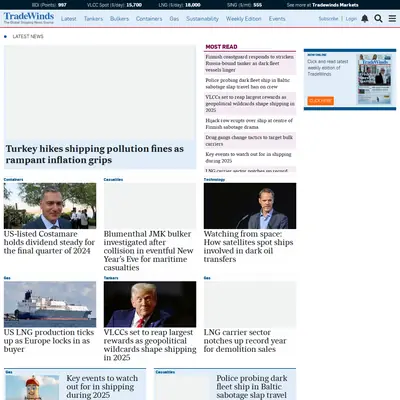400x400 pixels.
Task: Click the Subscribe link
Action: tap(328, 19)
